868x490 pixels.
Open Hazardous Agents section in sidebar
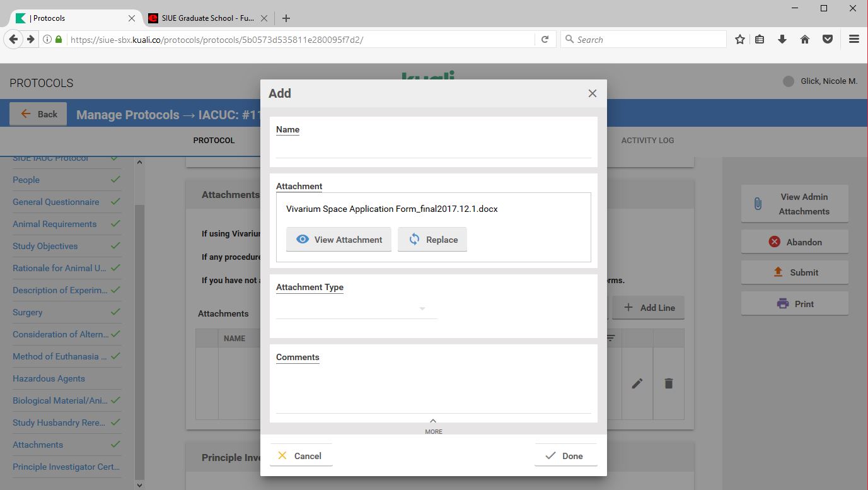(49, 378)
